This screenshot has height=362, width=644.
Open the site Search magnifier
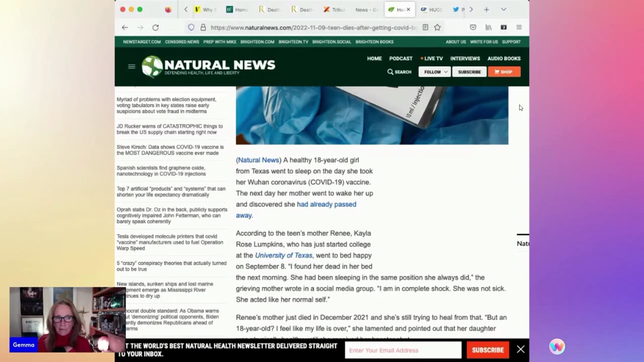point(399,72)
